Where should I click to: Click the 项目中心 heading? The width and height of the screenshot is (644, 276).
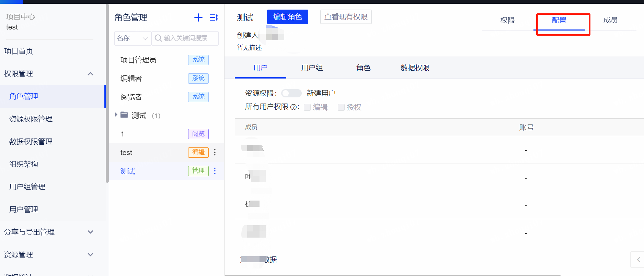click(x=21, y=17)
